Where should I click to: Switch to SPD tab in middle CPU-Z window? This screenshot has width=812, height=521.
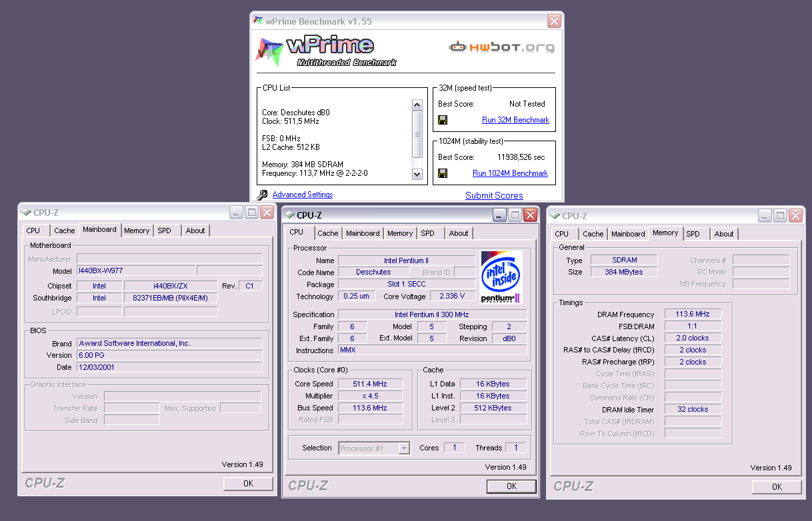click(x=428, y=233)
